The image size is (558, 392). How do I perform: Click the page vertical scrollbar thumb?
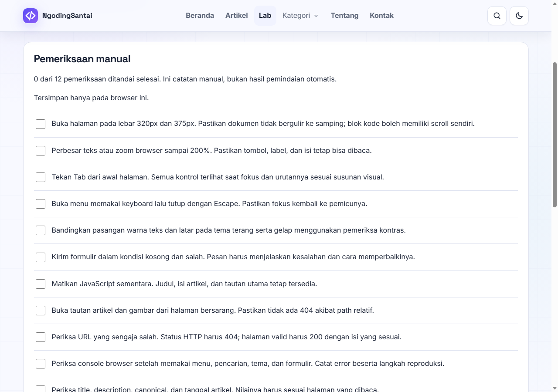tap(555, 135)
